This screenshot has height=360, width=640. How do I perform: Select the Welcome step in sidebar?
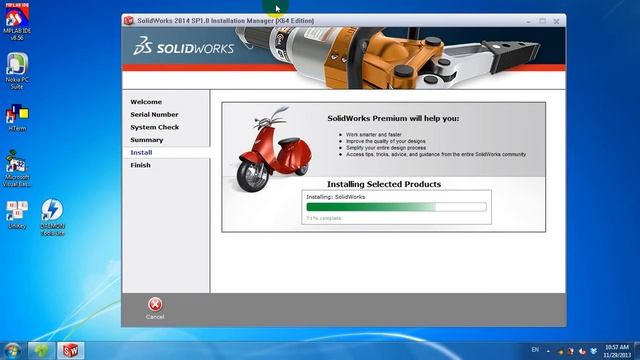[146, 102]
